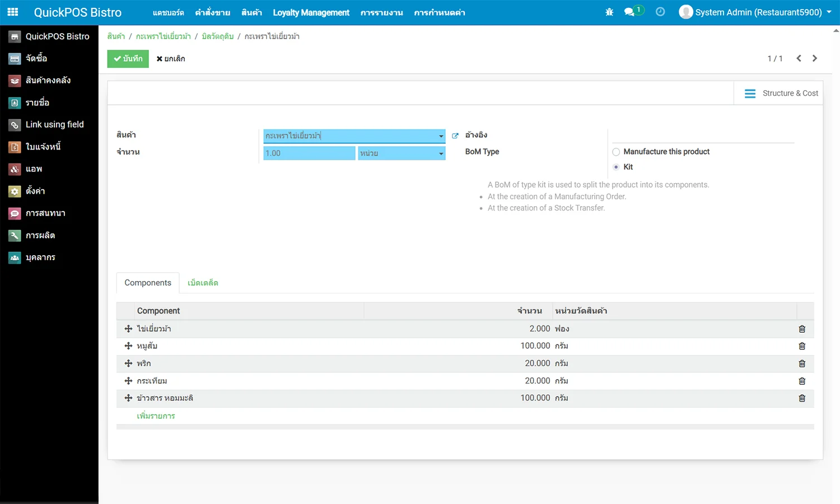Click the drag handle for หมูสับ row
The height and width of the screenshot is (504, 840).
[x=128, y=346]
